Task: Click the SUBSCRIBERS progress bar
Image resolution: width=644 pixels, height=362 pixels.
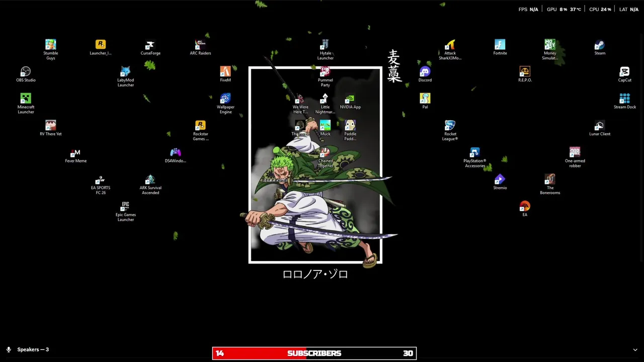Action: (314, 353)
